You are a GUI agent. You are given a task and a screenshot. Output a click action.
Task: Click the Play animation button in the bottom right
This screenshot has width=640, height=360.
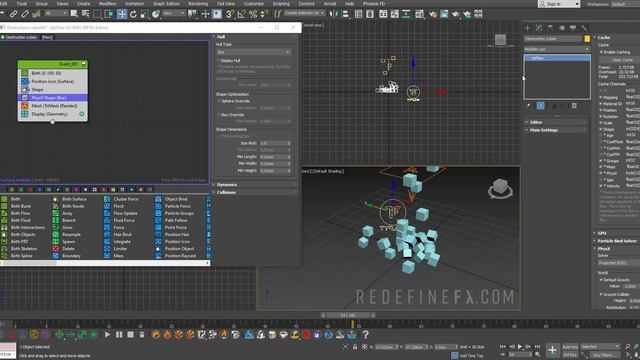point(520,347)
